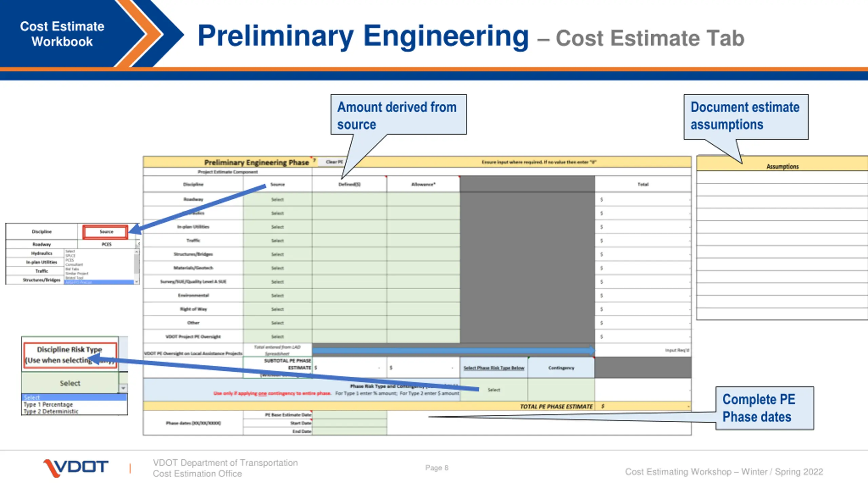Click scroll up arrow in Source dropdown list
Image resolution: width=868 pixels, height=488 pixels.
pos(136,252)
